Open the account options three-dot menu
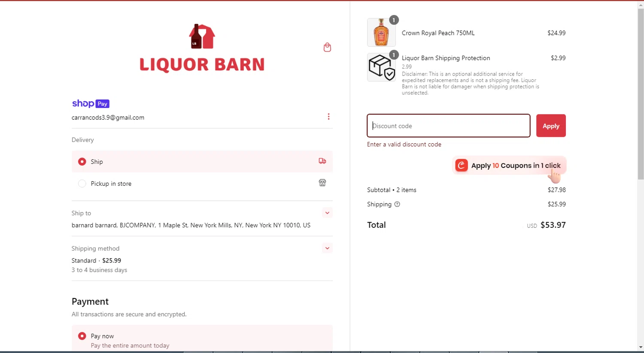The height and width of the screenshot is (353, 644). pyautogui.click(x=328, y=117)
